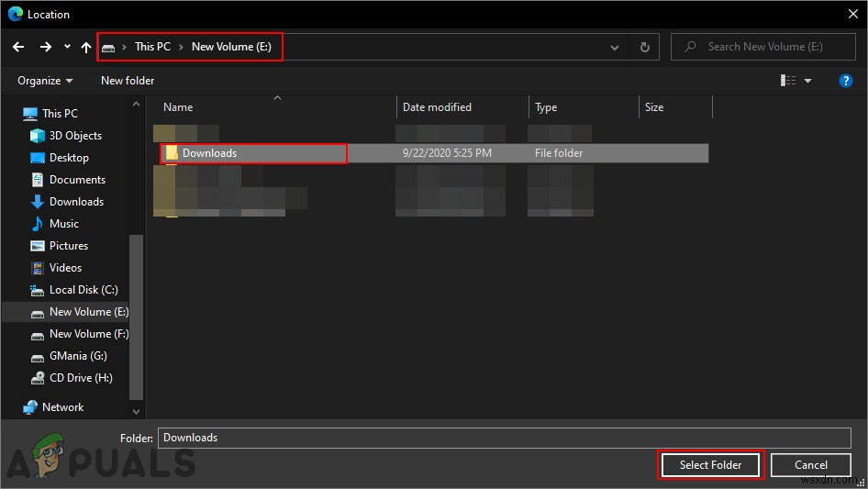
Task: Select New Volume (E:) in sidebar
Action: [89, 312]
